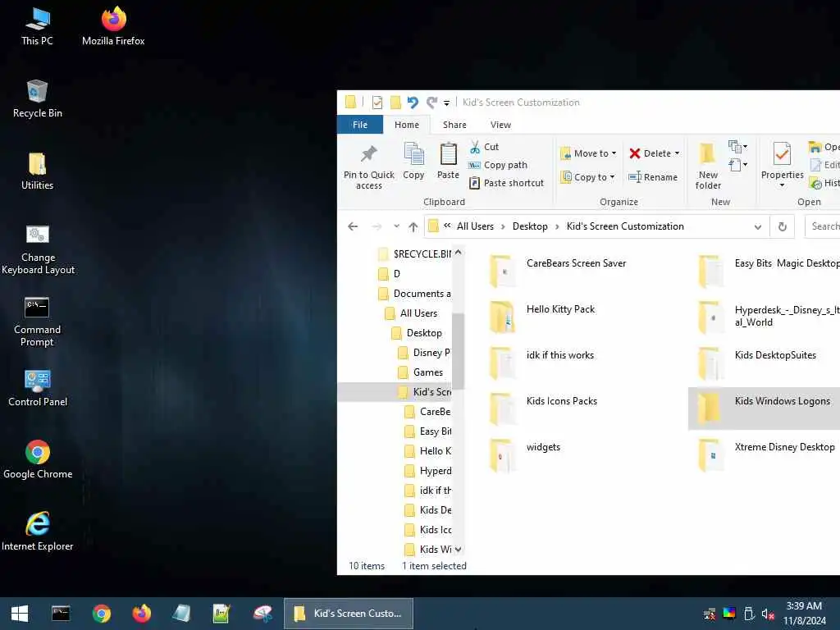This screenshot has width=840, height=630.
Task: Click the muted volume tray icon
Action: [768, 614]
